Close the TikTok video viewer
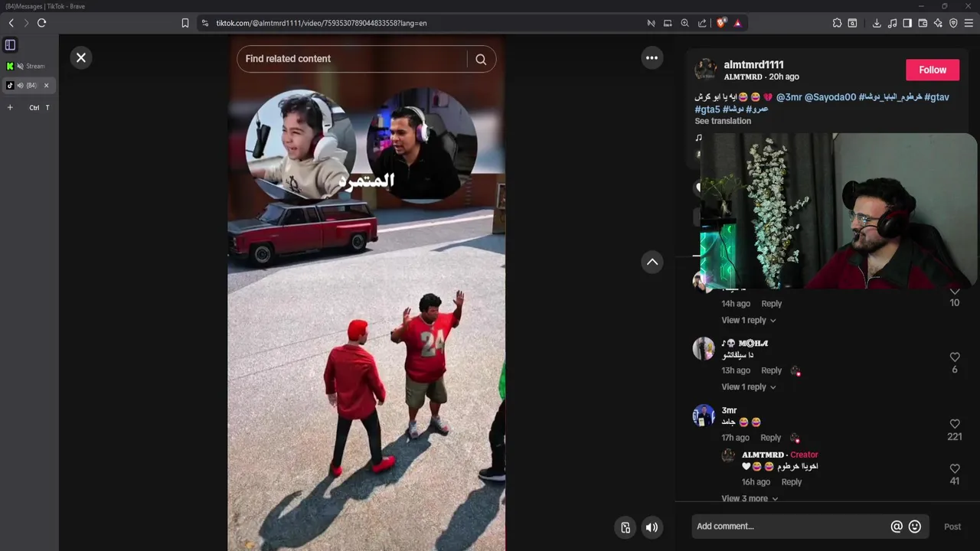 (80, 58)
